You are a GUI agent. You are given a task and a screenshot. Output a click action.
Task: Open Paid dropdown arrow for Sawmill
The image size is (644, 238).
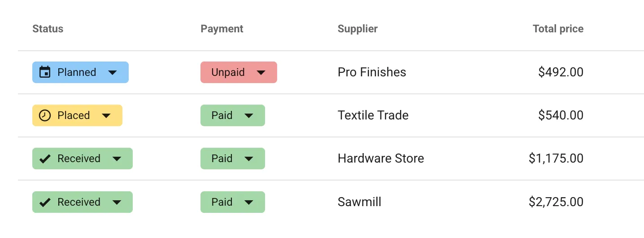[x=249, y=203]
